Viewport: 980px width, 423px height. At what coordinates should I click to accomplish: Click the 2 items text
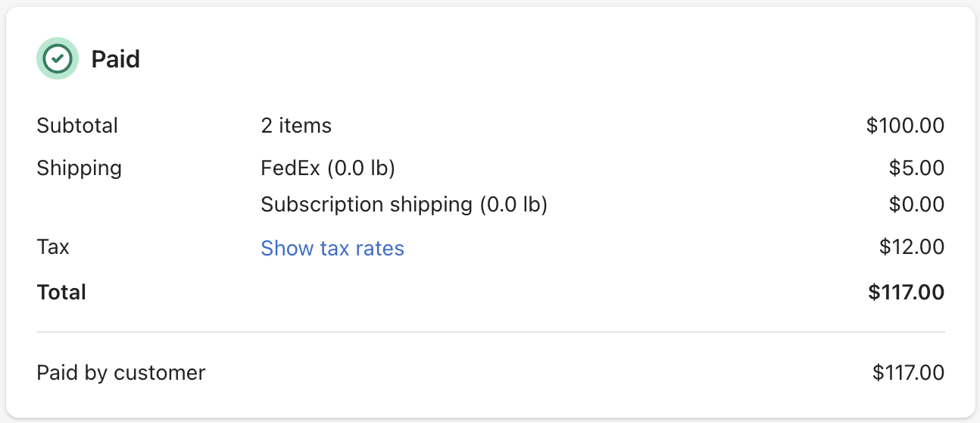296,125
